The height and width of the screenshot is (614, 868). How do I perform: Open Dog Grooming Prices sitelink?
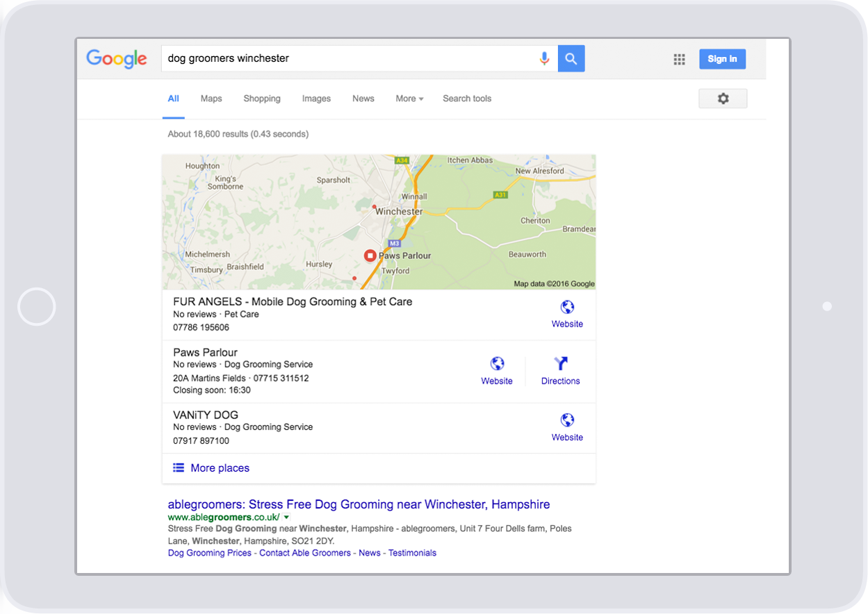pyautogui.click(x=210, y=553)
